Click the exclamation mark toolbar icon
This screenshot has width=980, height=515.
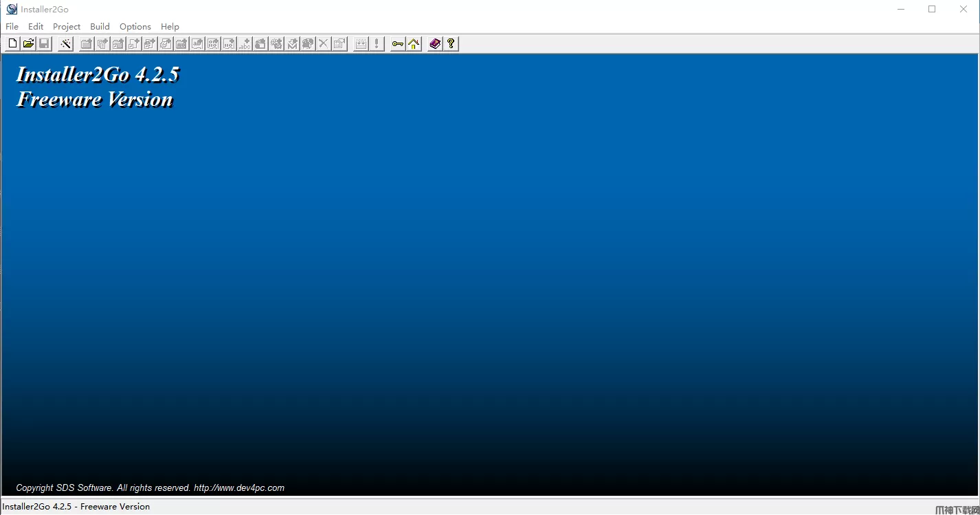[x=377, y=44]
